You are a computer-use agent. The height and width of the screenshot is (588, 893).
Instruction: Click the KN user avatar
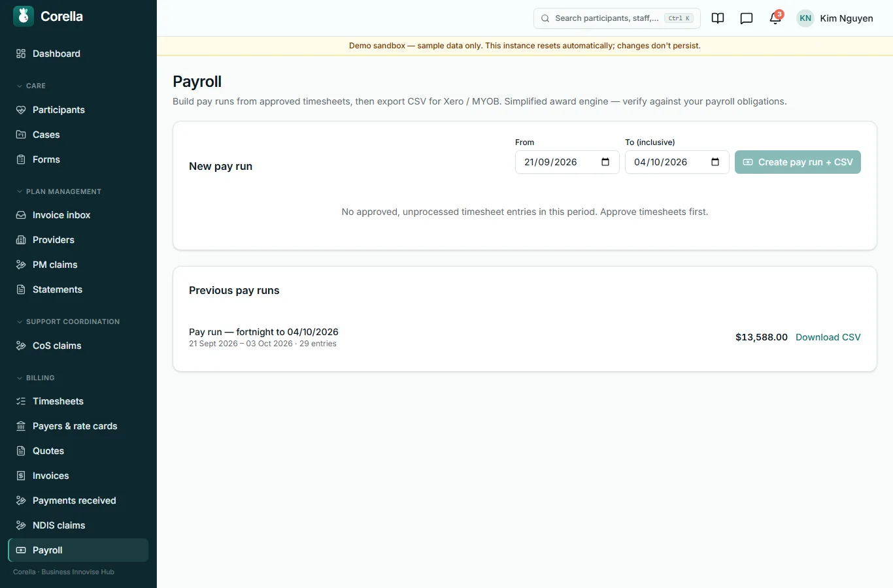805,18
